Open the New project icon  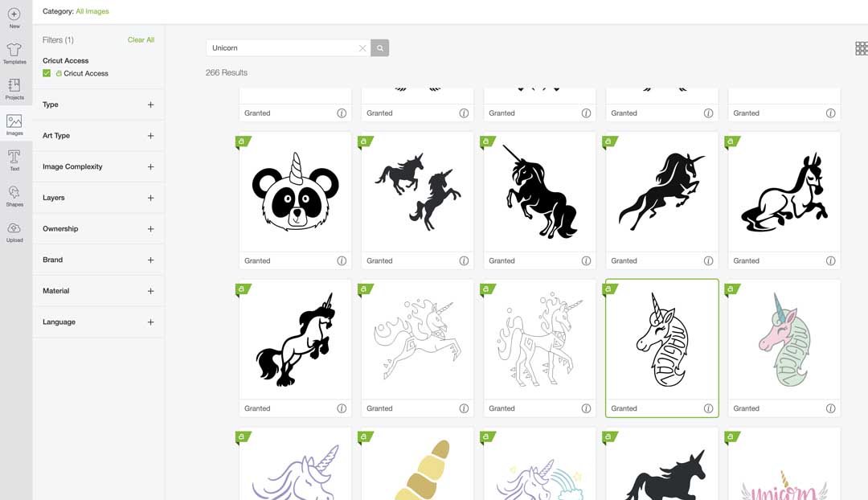[x=14, y=17]
